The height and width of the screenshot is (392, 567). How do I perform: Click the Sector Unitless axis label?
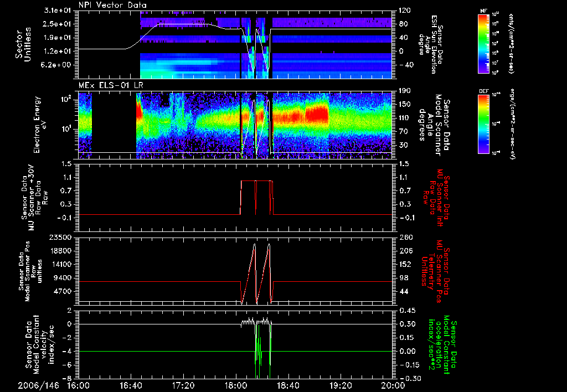coord(23,44)
